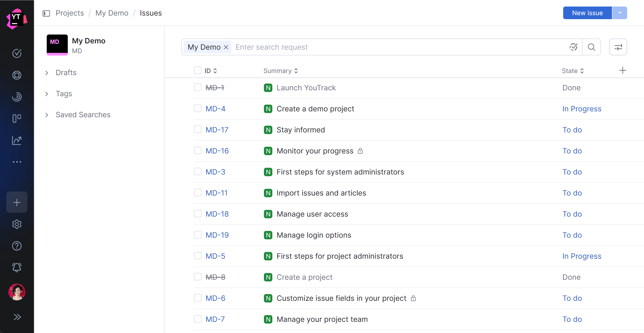Open Agile Boards from the sidebar
This screenshot has height=333, width=644.
[x=17, y=118]
